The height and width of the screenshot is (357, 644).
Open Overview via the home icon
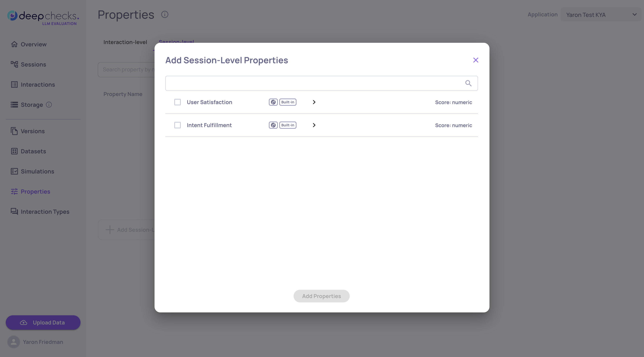[x=14, y=44]
